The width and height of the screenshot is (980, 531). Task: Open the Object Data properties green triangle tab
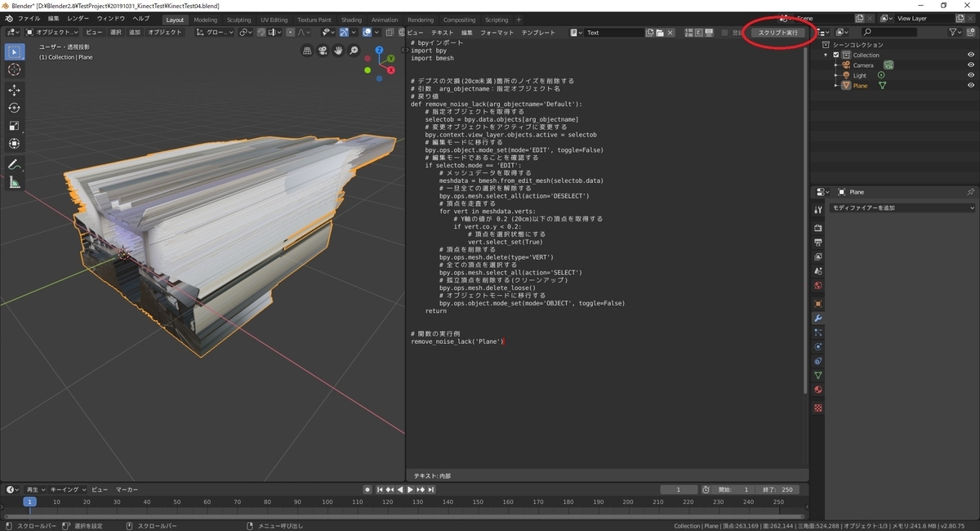[817, 376]
